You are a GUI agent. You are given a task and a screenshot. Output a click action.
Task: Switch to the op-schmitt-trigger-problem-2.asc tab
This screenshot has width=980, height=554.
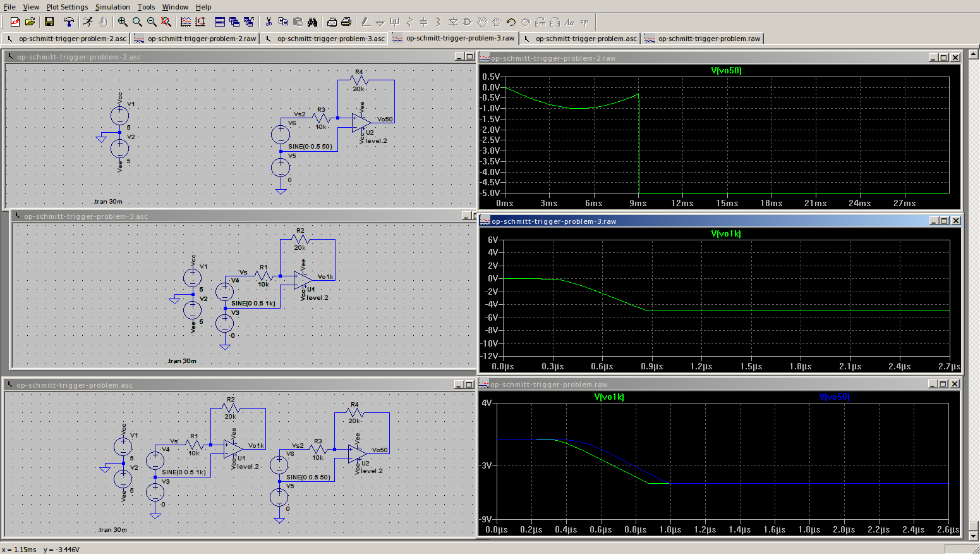[x=66, y=39]
